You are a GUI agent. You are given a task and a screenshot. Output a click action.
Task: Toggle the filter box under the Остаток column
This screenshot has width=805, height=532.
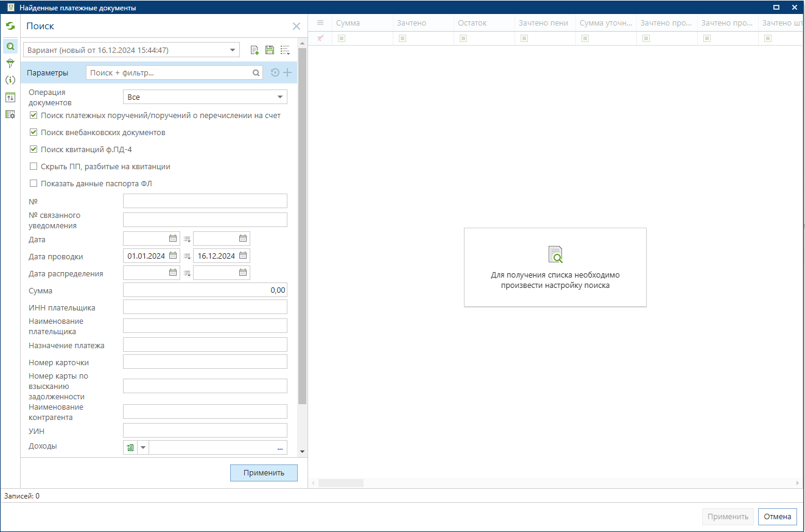click(463, 38)
